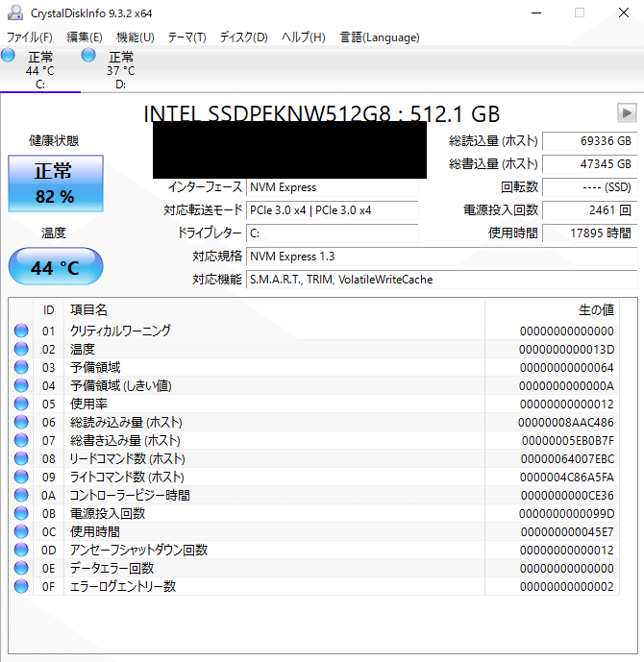Click the ドライブレター field showing C:
This screenshot has width=644, height=662.
(333, 233)
